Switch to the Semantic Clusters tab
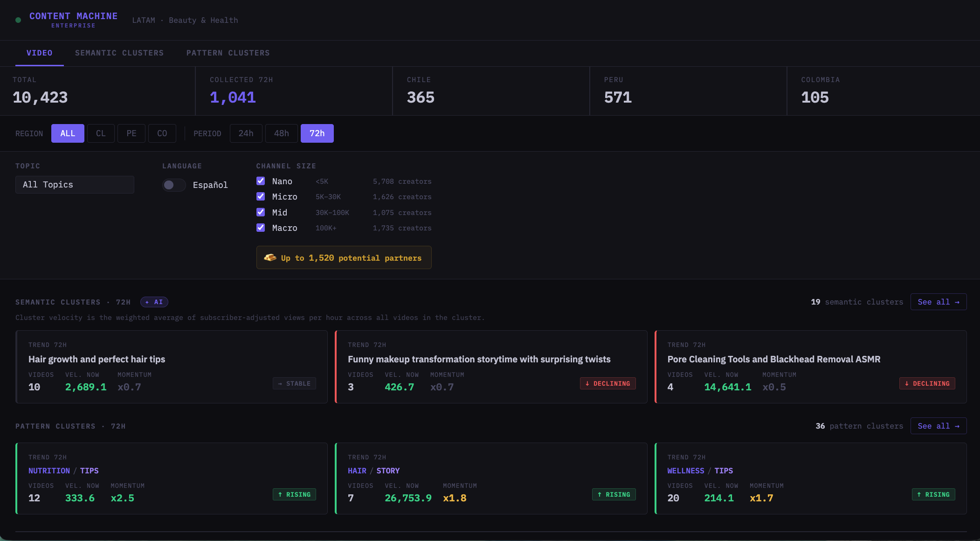Image resolution: width=980 pixels, height=541 pixels. 119,53
